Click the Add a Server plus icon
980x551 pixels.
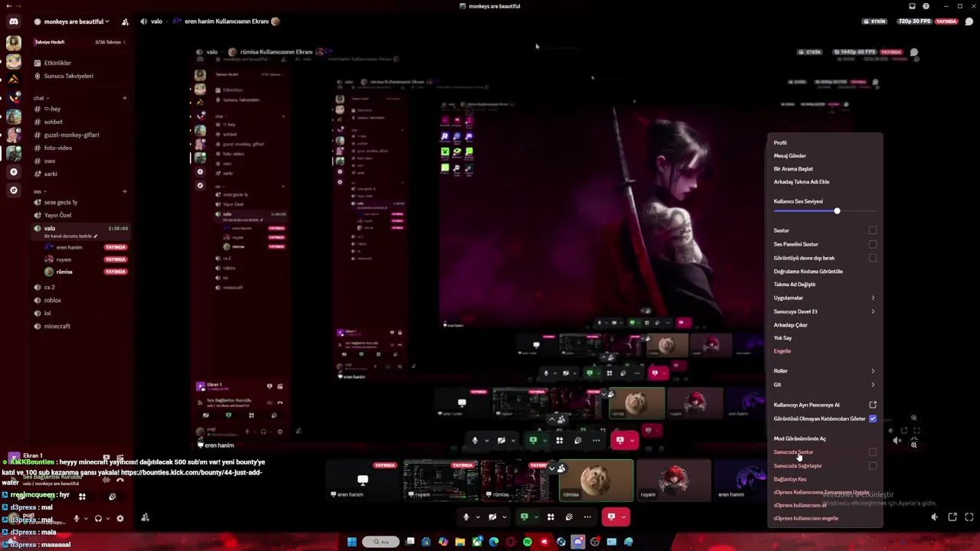(14, 172)
